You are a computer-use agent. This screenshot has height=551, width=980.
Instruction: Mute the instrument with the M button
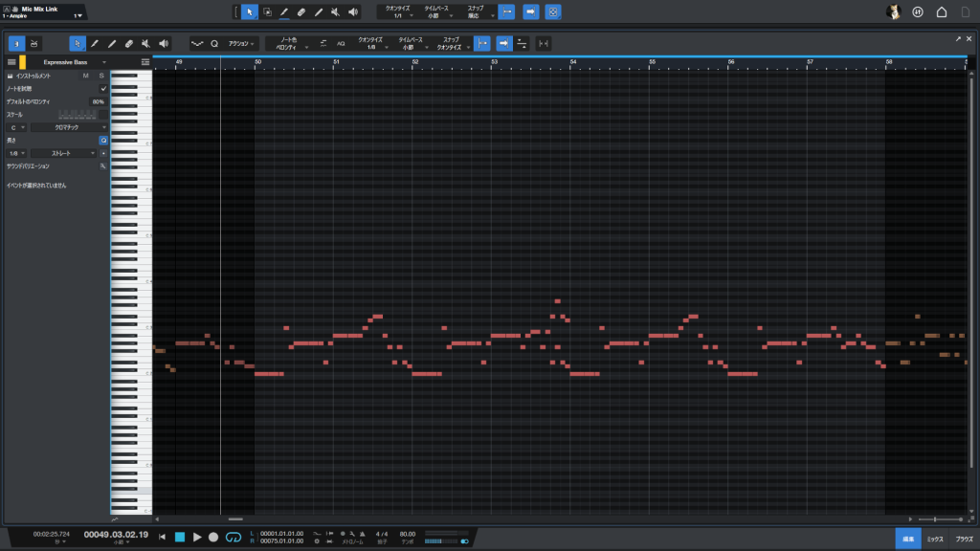85,76
